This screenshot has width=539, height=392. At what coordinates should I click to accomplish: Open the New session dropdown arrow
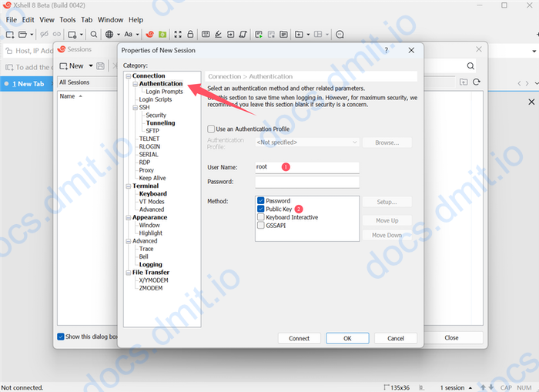coord(91,66)
